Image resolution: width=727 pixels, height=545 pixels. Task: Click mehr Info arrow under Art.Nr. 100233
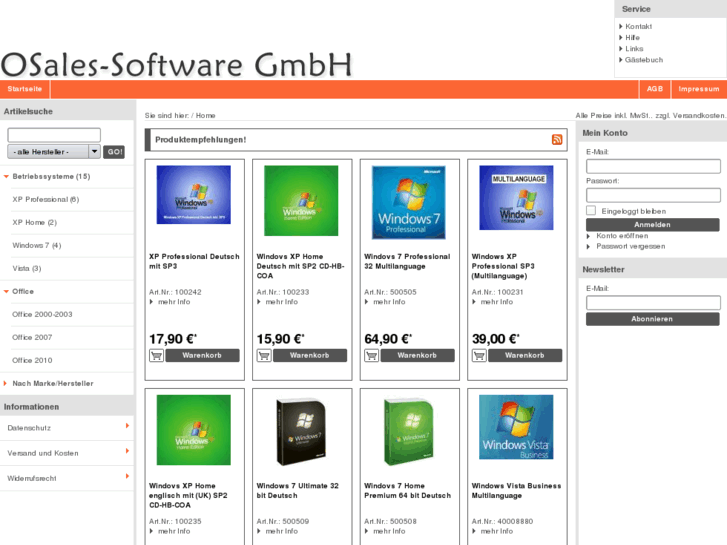(x=259, y=302)
